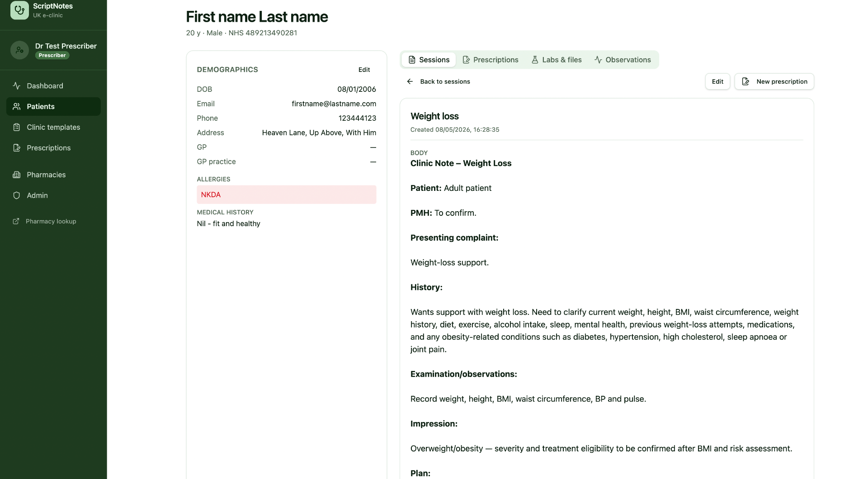Switch to the Prescriptions tab
The width and height of the screenshot is (868, 479).
coord(491,60)
